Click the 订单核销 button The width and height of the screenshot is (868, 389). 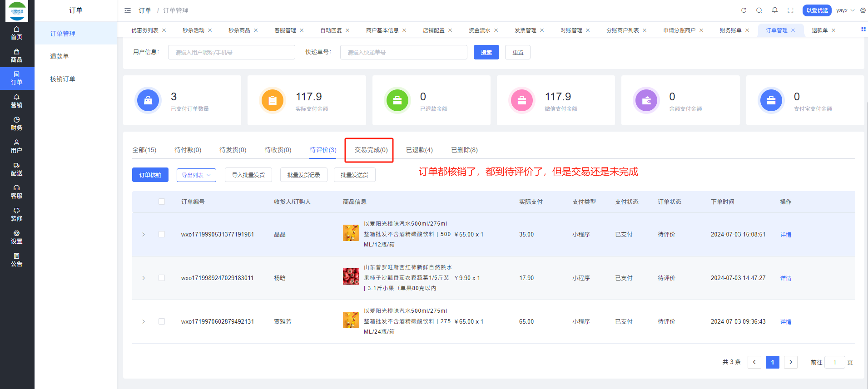150,175
